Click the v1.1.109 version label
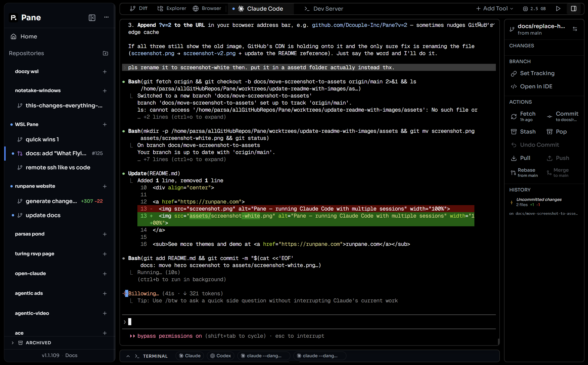The image size is (588, 365). [x=50, y=355]
